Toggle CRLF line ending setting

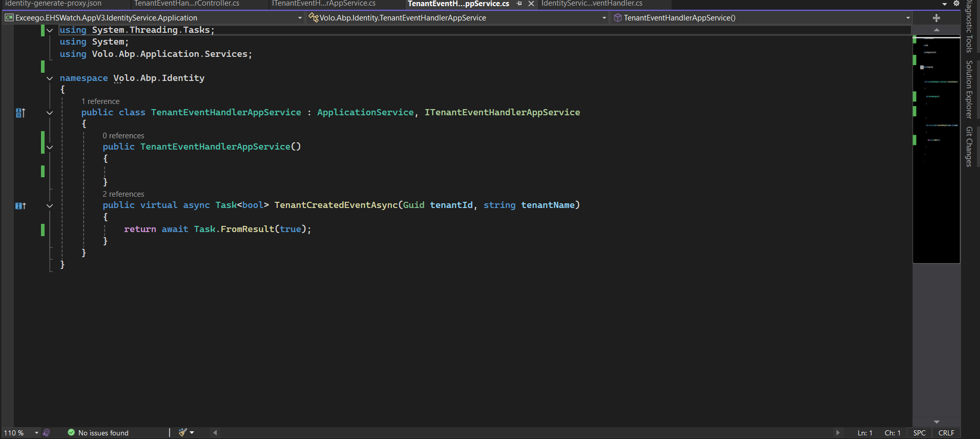point(946,433)
